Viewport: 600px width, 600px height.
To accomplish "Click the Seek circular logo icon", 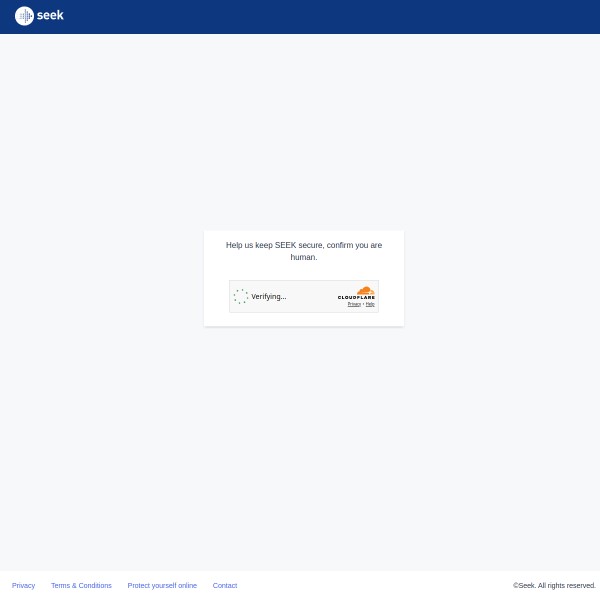I will [x=24, y=16].
